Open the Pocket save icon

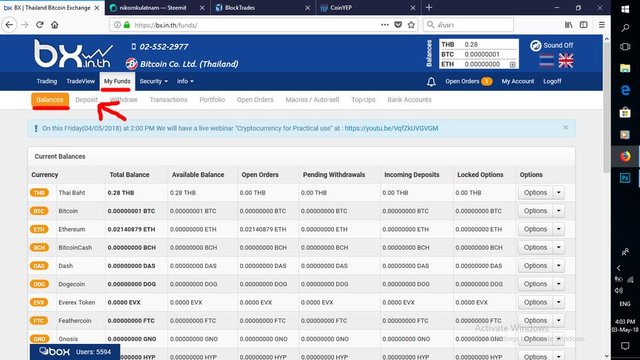click(398, 25)
